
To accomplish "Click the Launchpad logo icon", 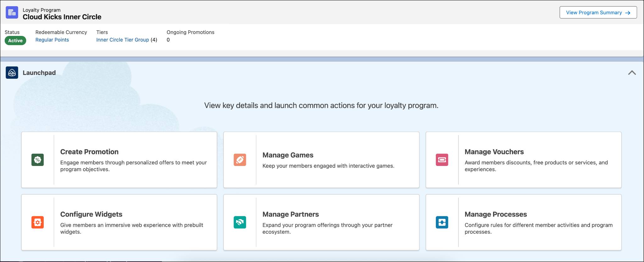I will (x=12, y=73).
